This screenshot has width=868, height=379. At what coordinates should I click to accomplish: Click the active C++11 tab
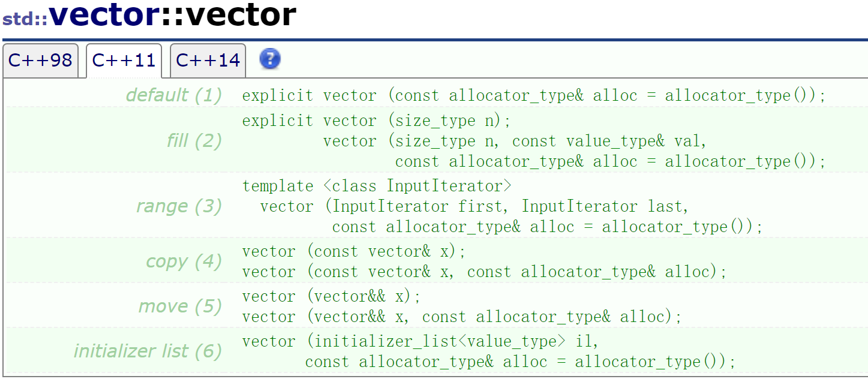[x=124, y=60]
